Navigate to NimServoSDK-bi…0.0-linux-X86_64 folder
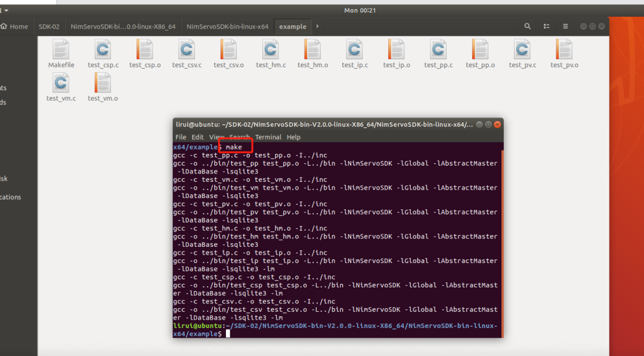The width and height of the screenshot is (644, 356). [x=123, y=26]
